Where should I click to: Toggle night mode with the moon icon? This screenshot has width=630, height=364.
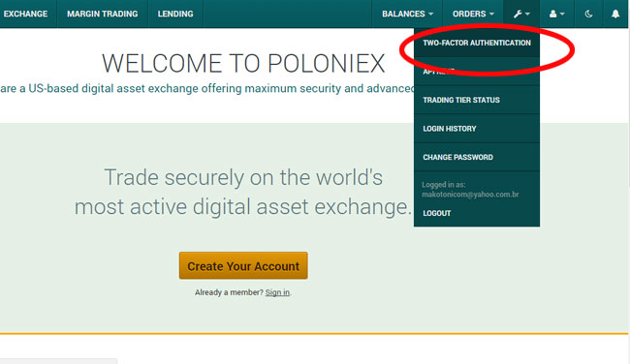click(x=588, y=15)
